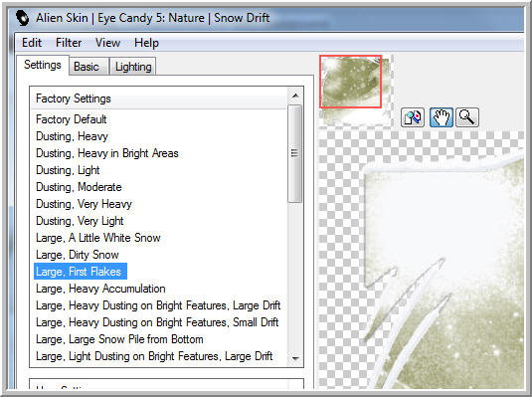Select 'Large, Large Snow Pile from Bottom'
The height and width of the screenshot is (397, 532).
click(x=119, y=339)
